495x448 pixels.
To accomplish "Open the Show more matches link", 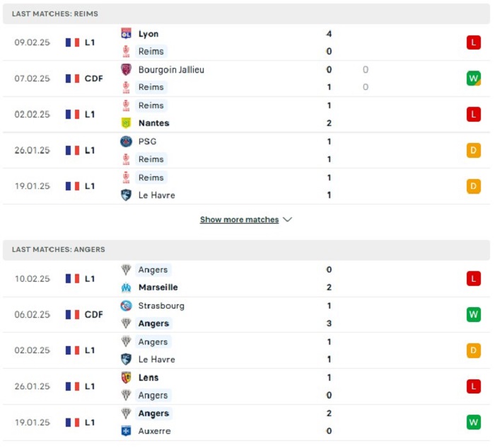I will (x=239, y=219).
